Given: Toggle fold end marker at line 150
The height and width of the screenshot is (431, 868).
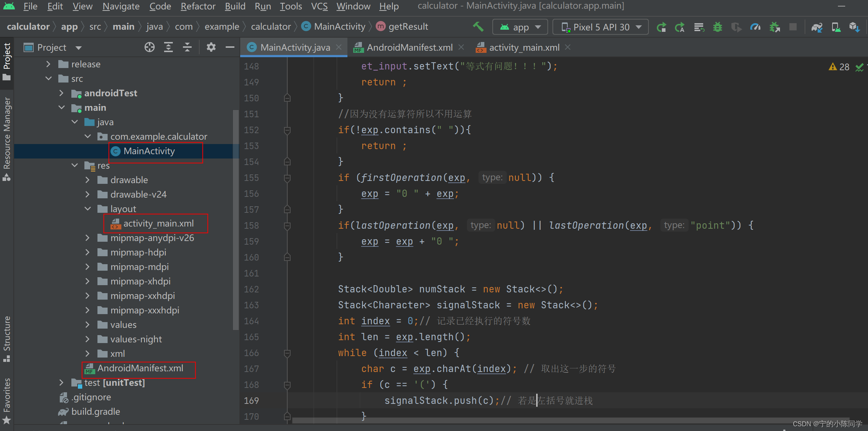Looking at the screenshot, I should pyautogui.click(x=287, y=98).
